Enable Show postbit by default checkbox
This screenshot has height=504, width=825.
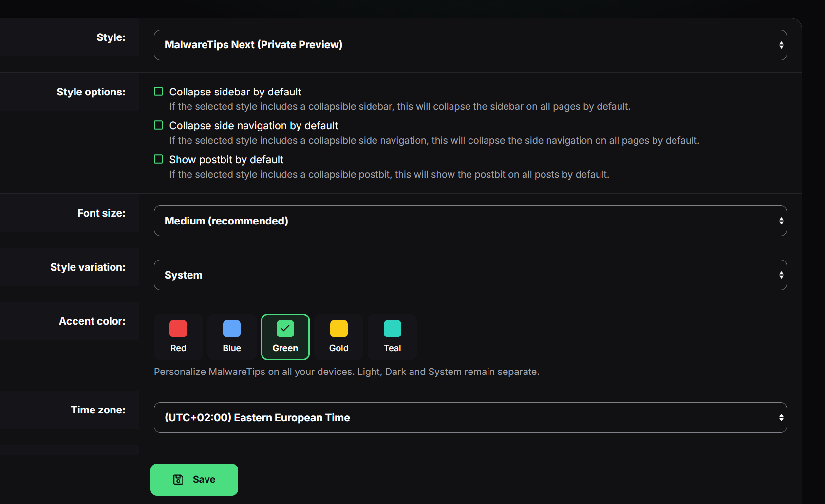158,159
